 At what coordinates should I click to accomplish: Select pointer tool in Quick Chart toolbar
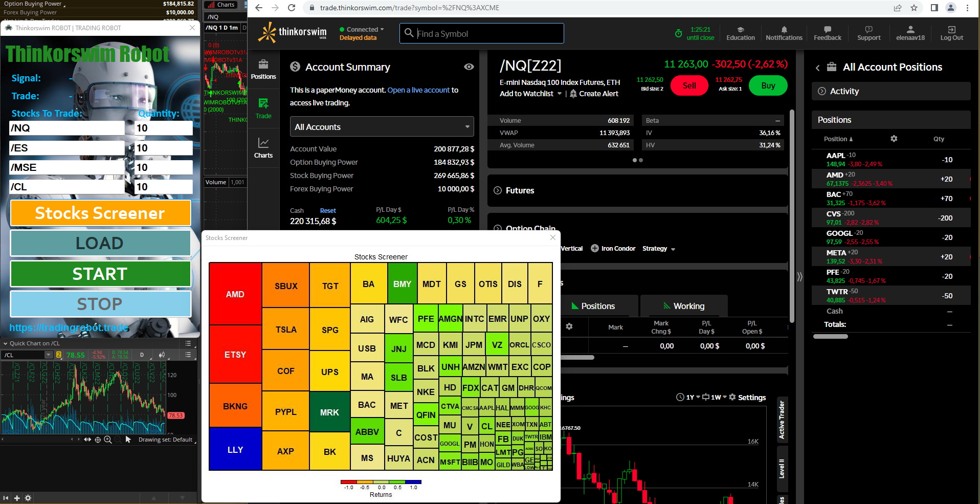point(128,440)
